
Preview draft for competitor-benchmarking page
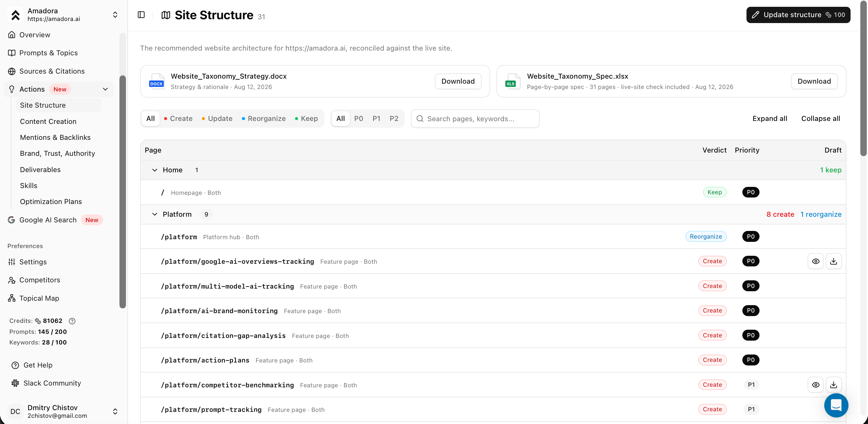pyautogui.click(x=815, y=385)
